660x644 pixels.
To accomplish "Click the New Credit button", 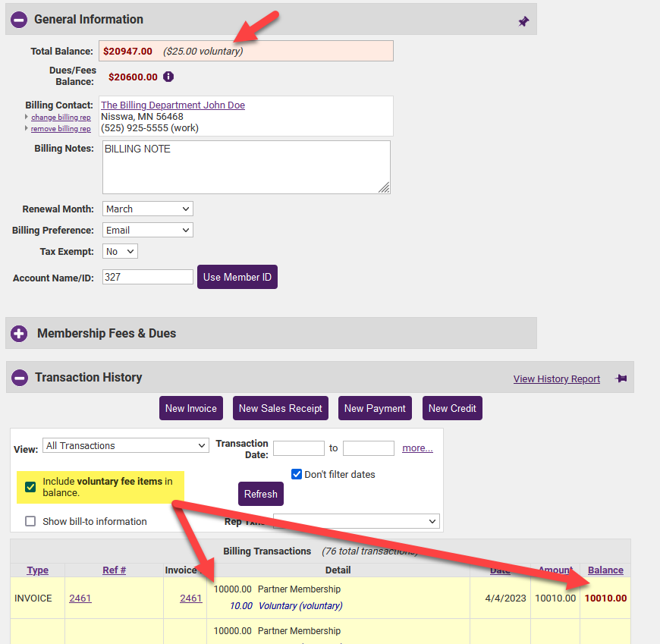I will coord(452,408).
